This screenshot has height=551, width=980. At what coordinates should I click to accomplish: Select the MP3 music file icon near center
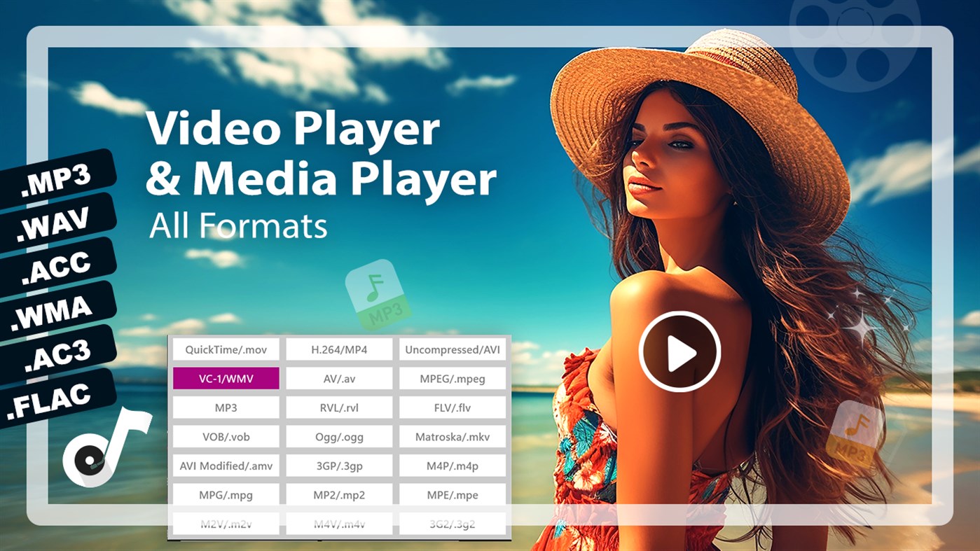click(x=378, y=294)
